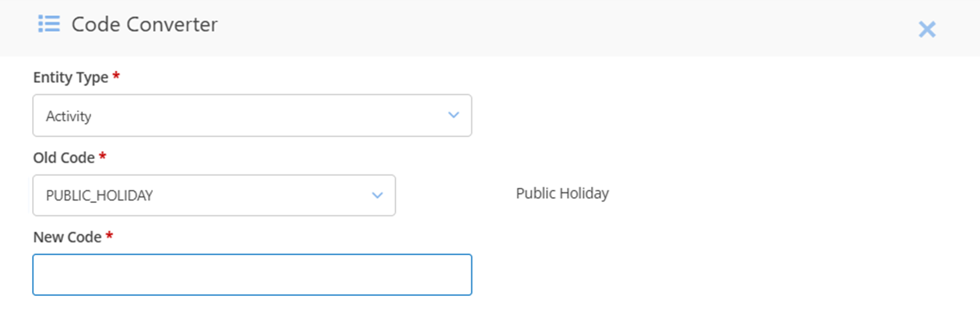Click the Code Converter title text
The image size is (980, 328).
point(144,25)
